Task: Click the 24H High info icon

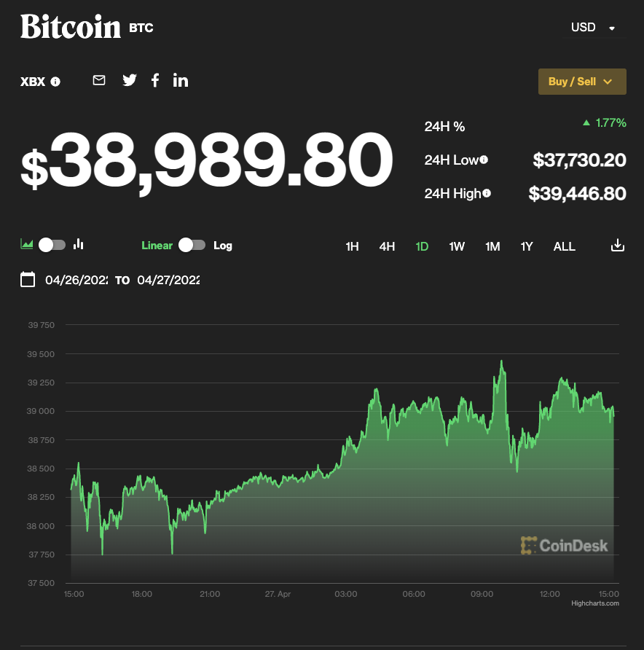Action: [487, 193]
